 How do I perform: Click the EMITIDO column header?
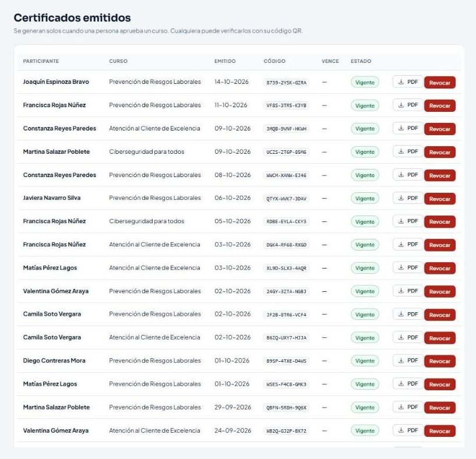click(x=225, y=61)
